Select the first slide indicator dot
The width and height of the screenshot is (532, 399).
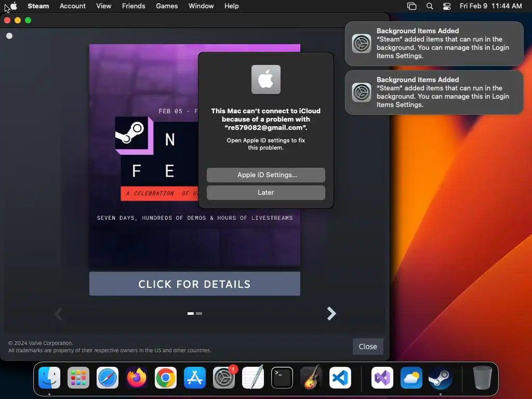coord(191,313)
